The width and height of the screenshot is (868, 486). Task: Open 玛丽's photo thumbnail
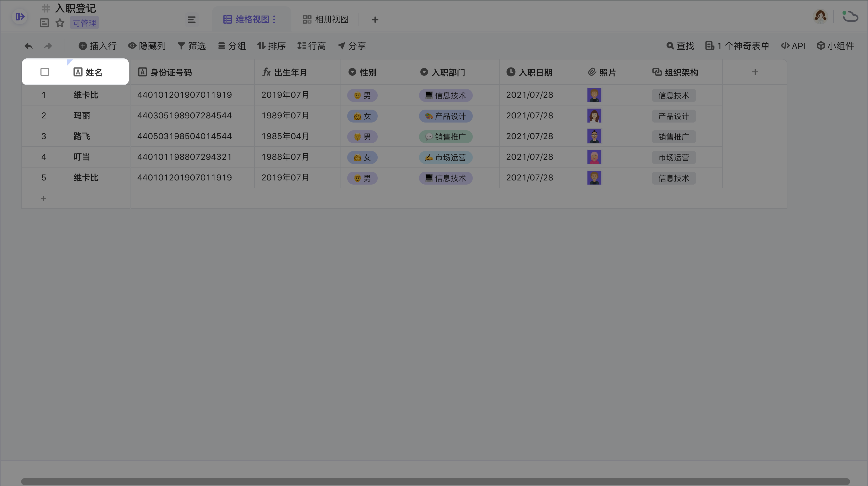tap(594, 116)
